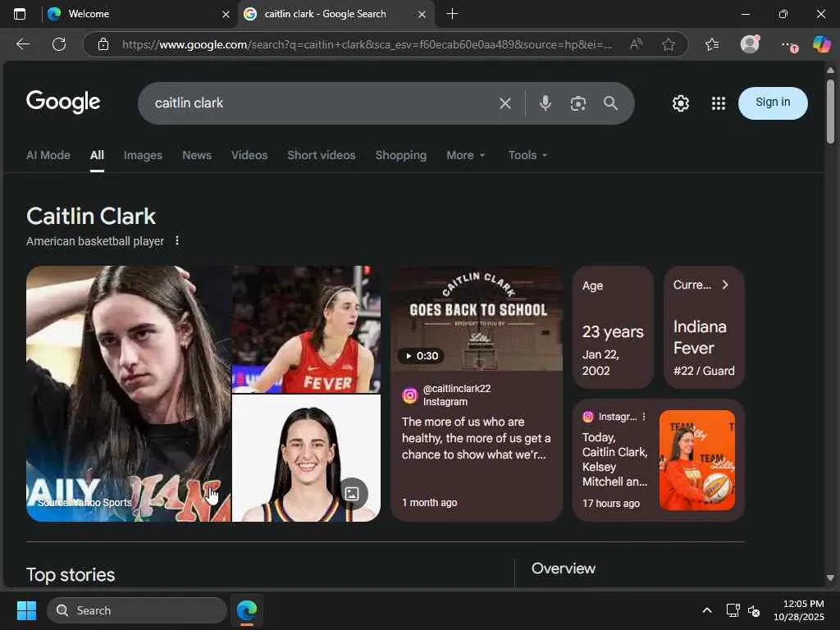Switch to AI Mode tab
The height and width of the screenshot is (630, 840).
[x=48, y=155]
